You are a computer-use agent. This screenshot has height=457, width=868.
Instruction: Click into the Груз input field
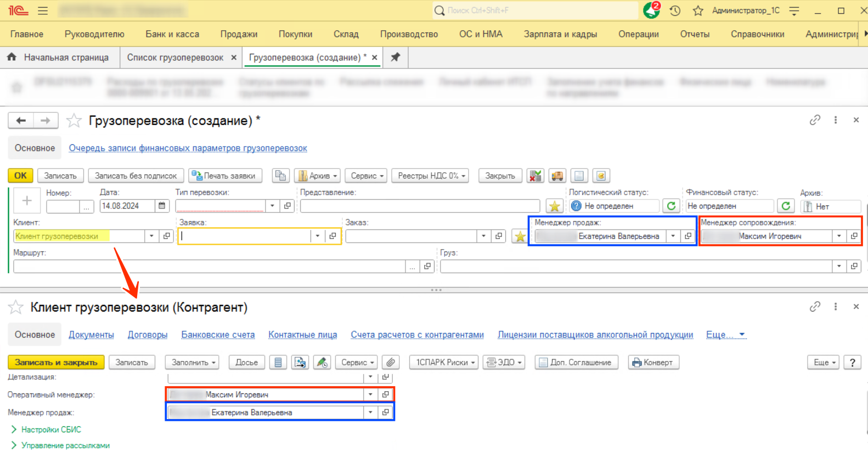636,266
